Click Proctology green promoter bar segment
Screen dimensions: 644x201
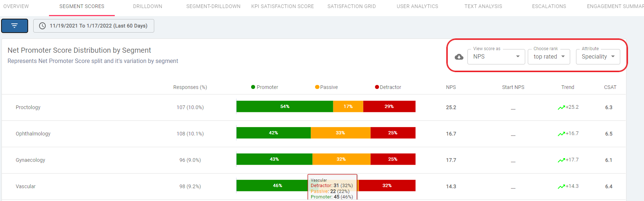click(284, 107)
